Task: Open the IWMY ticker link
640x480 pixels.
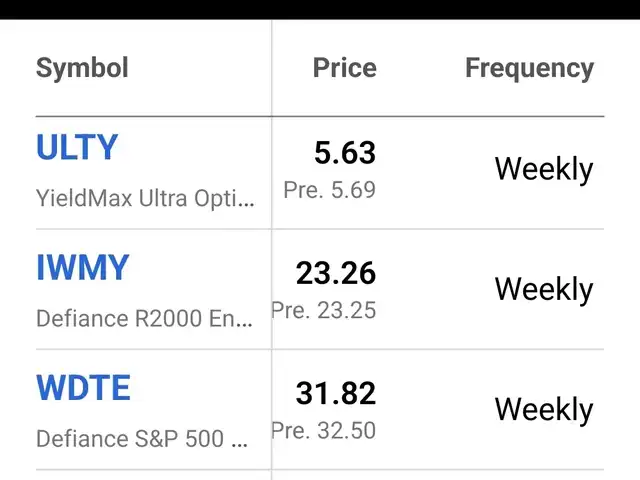Action: click(83, 268)
